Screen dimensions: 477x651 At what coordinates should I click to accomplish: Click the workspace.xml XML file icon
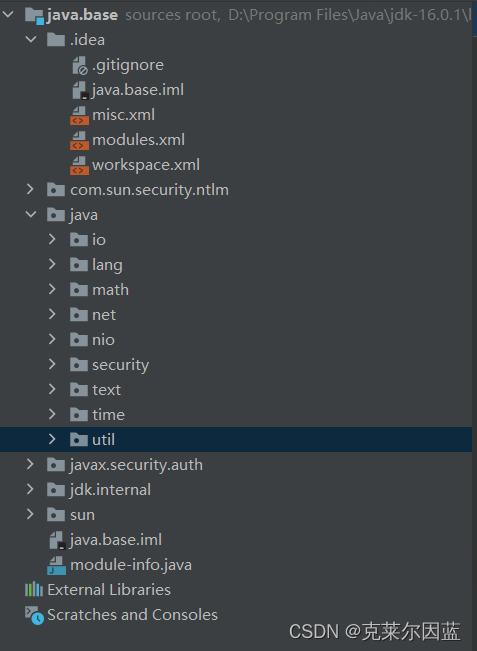point(79,165)
